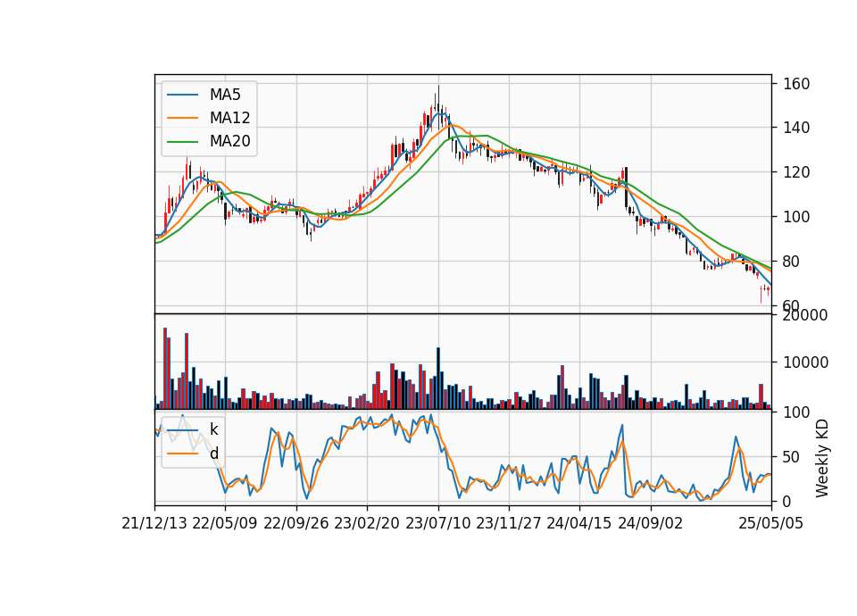Screen dimensions: 857x616
Task: Click the MA12 legend label
Action: (229, 118)
